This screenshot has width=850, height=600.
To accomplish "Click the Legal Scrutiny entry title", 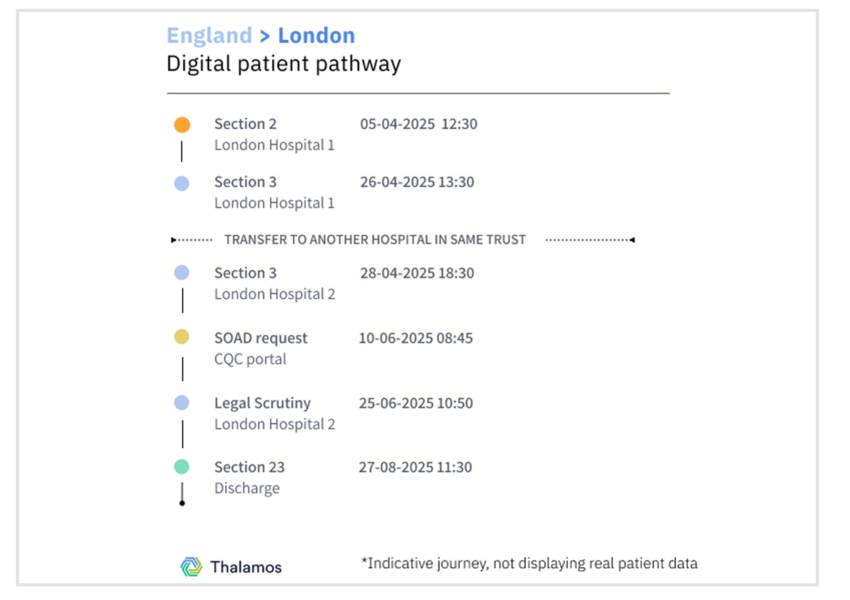I will coord(262,403).
